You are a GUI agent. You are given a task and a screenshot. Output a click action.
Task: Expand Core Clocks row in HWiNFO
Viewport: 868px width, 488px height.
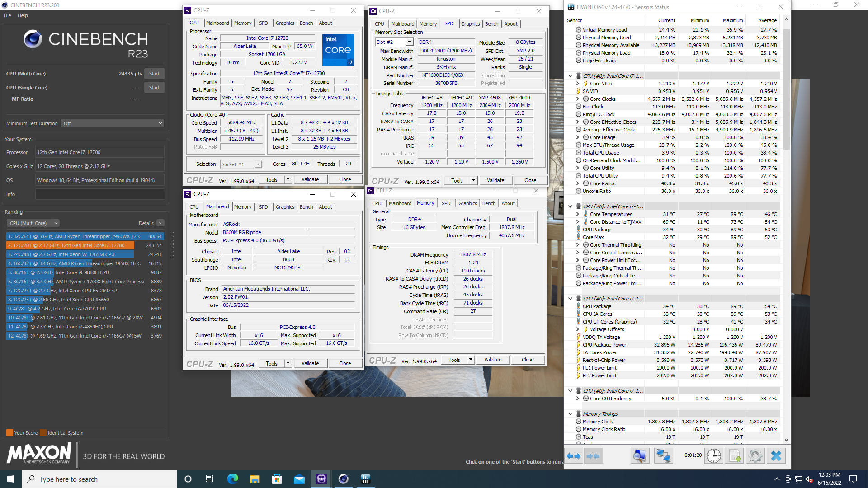[577, 99]
